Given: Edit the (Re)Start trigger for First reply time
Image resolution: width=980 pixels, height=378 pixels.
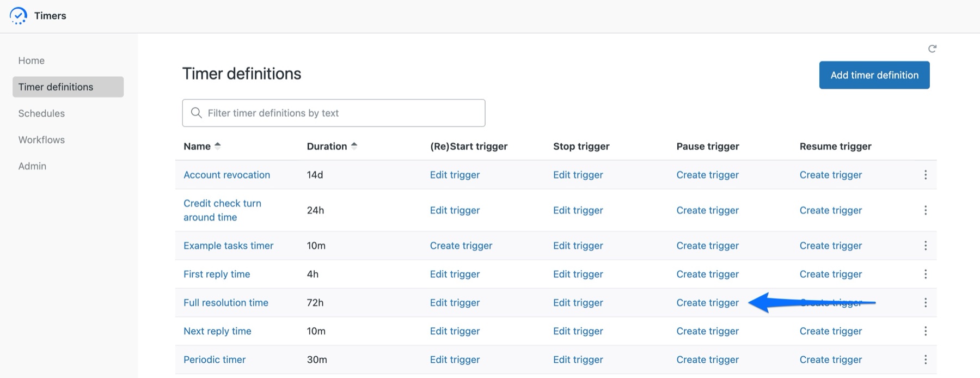Looking at the screenshot, I should [455, 274].
